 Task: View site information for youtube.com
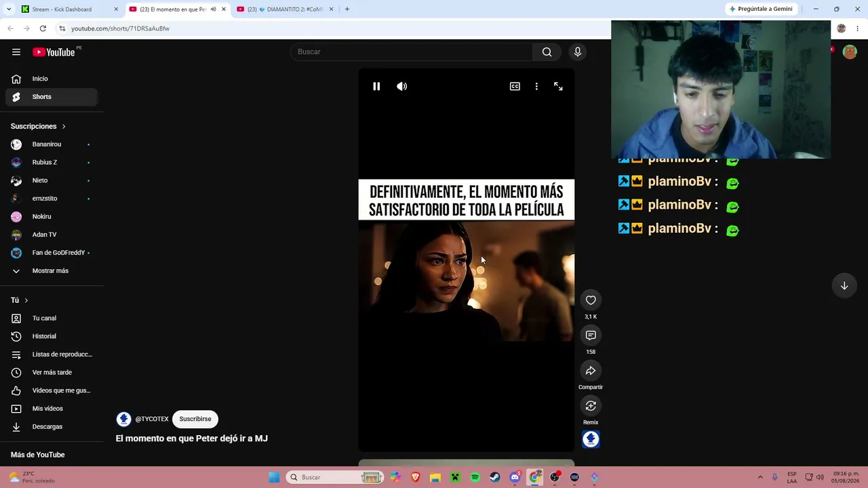(62, 28)
